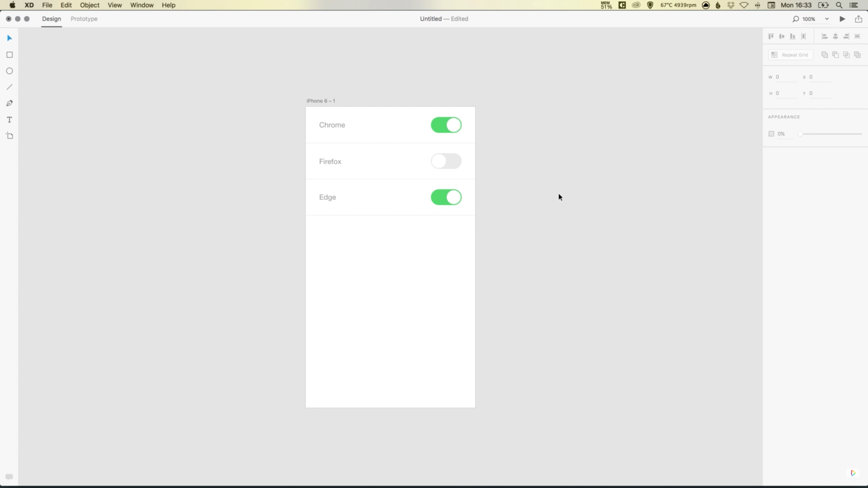This screenshot has width=868, height=488.
Task: Select the Ellipse tool
Action: 9,71
